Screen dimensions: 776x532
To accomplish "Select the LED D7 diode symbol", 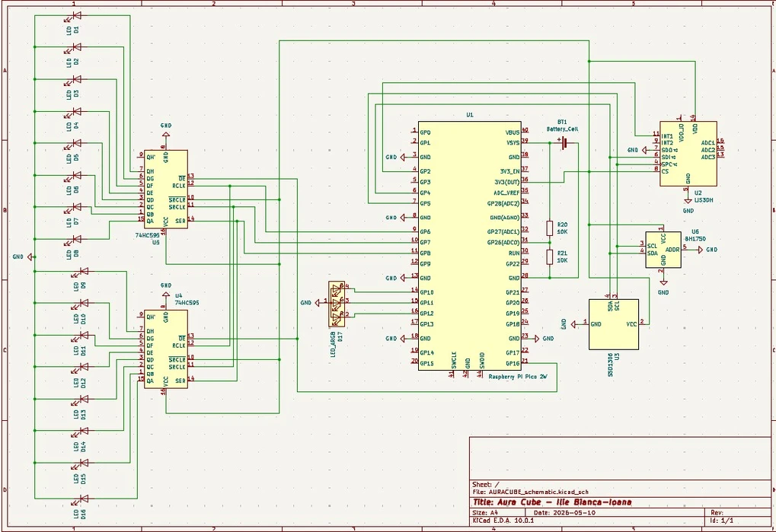I will (77, 207).
